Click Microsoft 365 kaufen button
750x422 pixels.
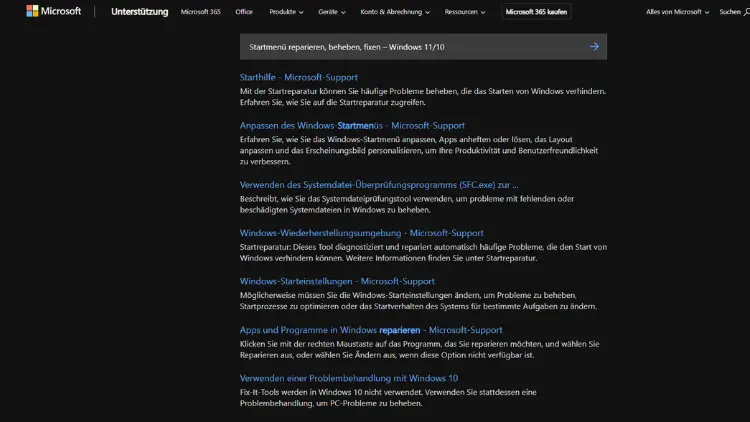(536, 12)
